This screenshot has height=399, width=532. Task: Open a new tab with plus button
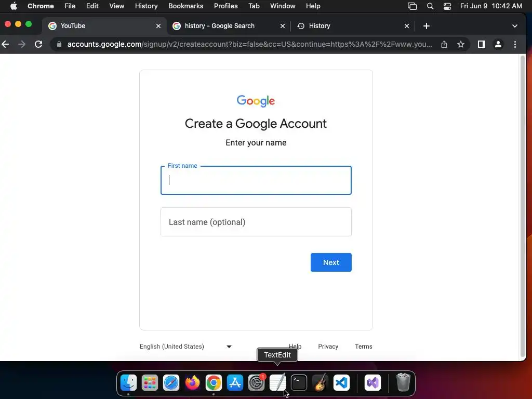[427, 26]
